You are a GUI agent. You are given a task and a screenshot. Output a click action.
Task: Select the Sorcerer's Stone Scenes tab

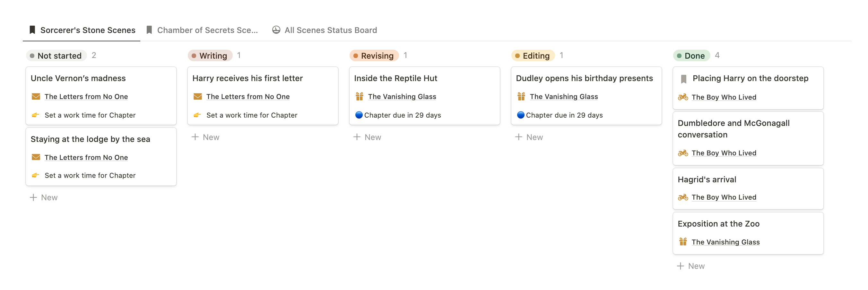tap(82, 30)
